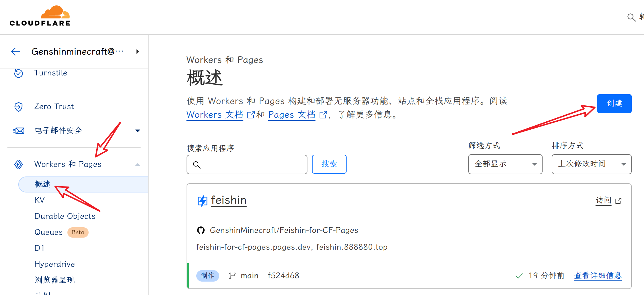Click the Workers 和 Pages diamond icon

[x=19, y=164]
